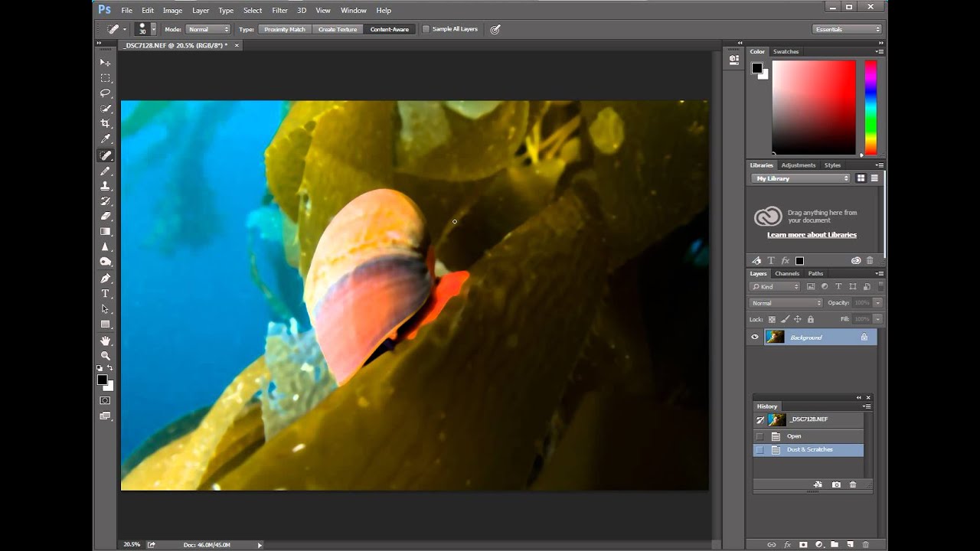Click the hue spectrum strip in Color panel

(871, 107)
